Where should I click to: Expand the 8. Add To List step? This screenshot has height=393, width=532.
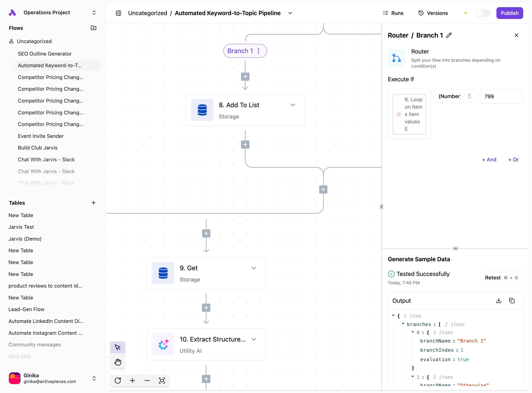coord(293,105)
